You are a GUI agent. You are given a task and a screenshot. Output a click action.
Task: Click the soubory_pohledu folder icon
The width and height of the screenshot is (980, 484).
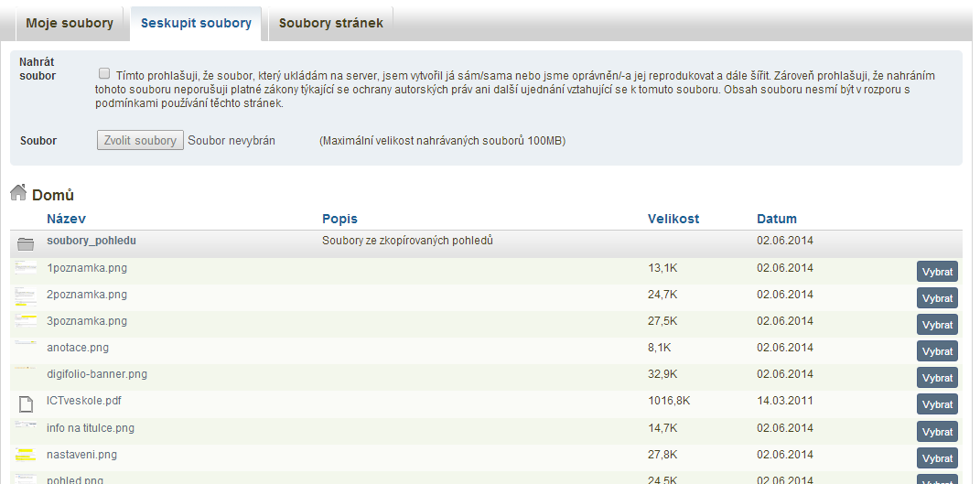[26, 243]
